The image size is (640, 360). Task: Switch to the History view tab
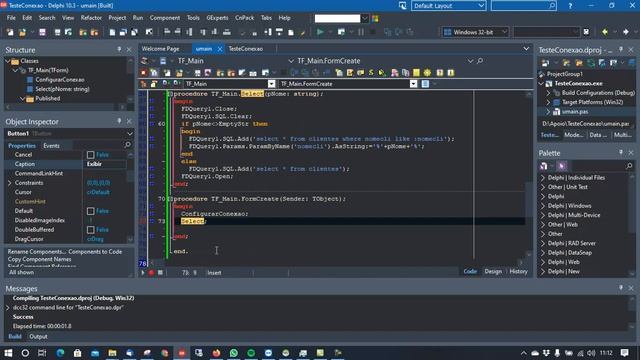pyautogui.click(x=518, y=271)
